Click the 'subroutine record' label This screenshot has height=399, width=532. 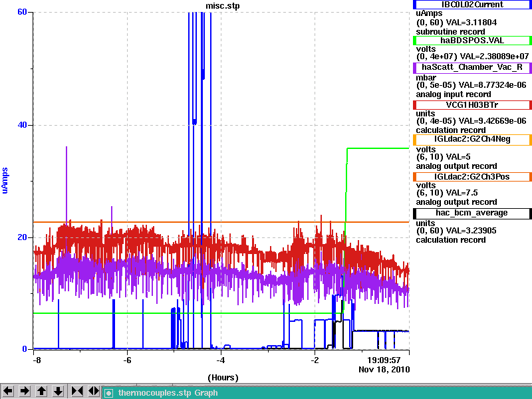451,32
